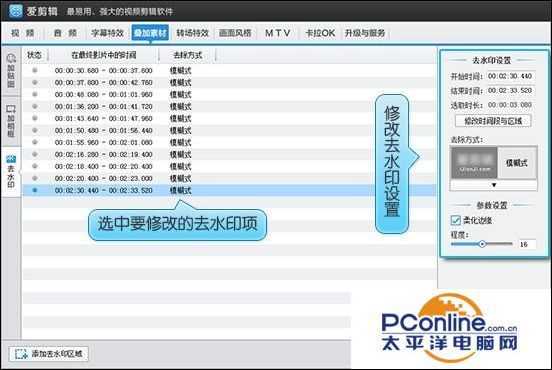Select the row starting 00:01:43.640
This screenshot has width=552, height=370.
229,118
